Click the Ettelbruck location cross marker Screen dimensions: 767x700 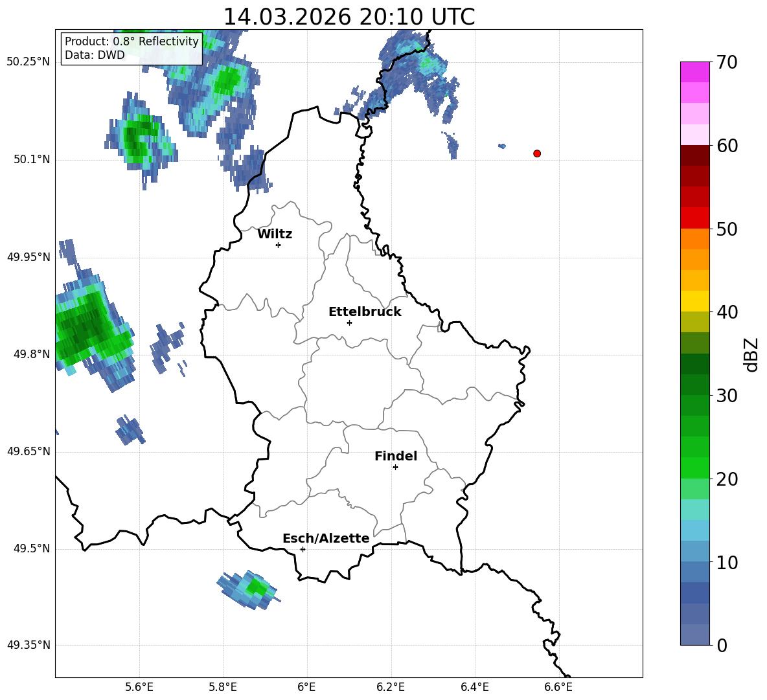coord(349,322)
